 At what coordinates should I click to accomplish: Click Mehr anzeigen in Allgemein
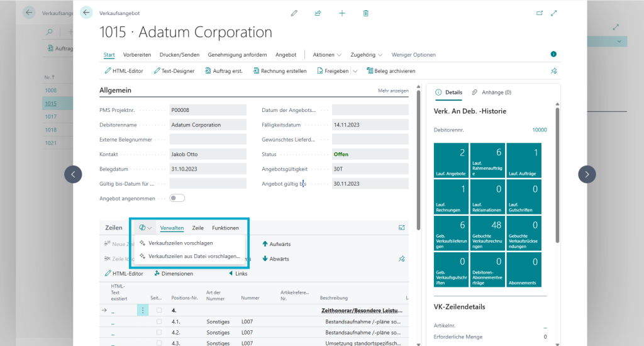(x=393, y=91)
